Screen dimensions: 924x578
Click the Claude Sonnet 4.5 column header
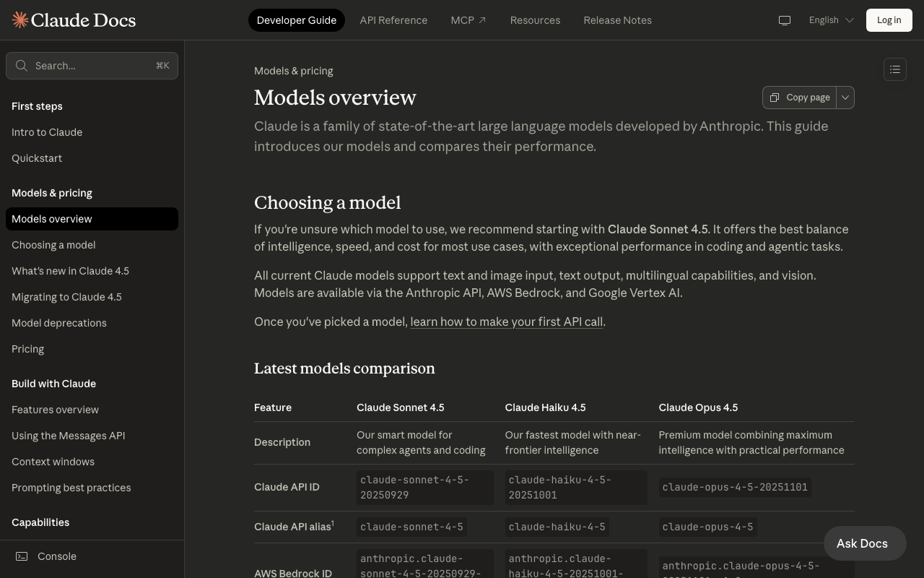coord(401,407)
